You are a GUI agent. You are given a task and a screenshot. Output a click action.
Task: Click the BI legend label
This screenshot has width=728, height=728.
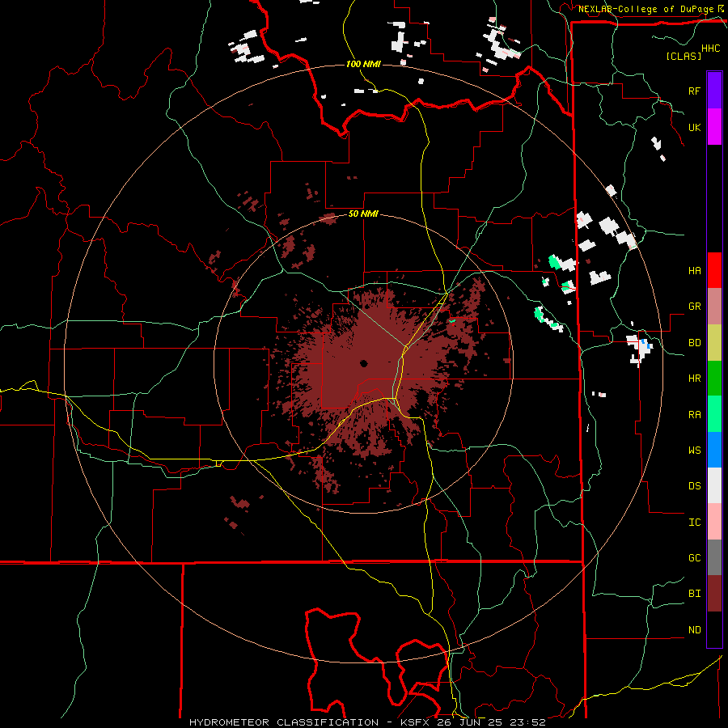(x=694, y=594)
